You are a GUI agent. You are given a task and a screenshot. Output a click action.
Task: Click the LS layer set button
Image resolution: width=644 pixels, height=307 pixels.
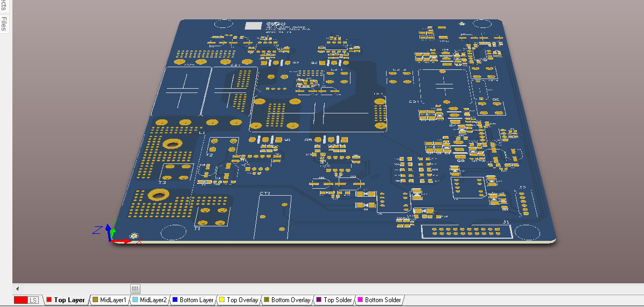(33, 300)
